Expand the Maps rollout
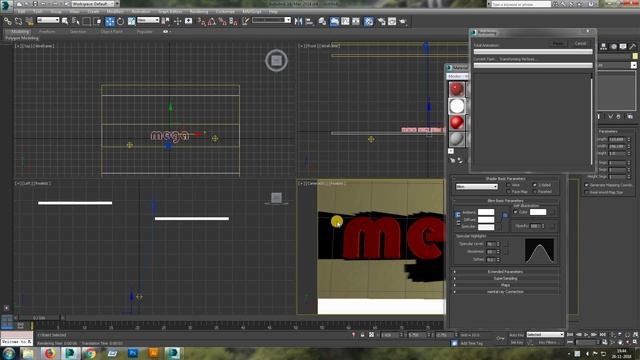This screenshot has height=360, width=640. 505,285
